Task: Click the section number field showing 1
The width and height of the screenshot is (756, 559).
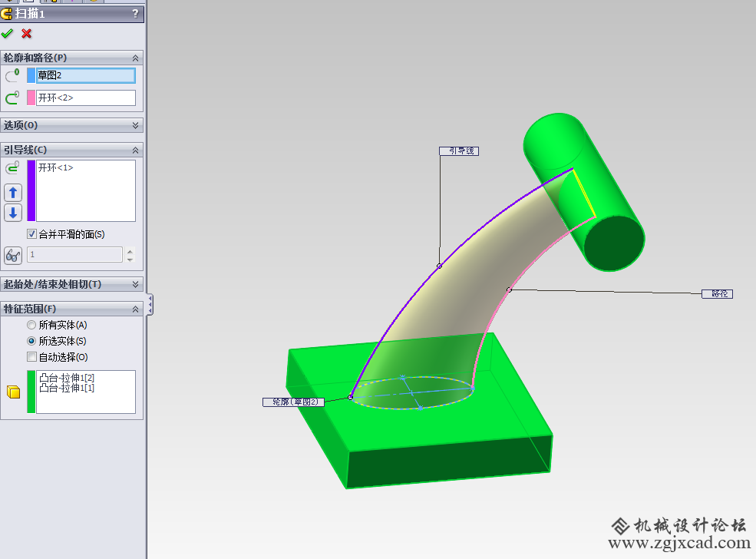Action: click(74, 255)
